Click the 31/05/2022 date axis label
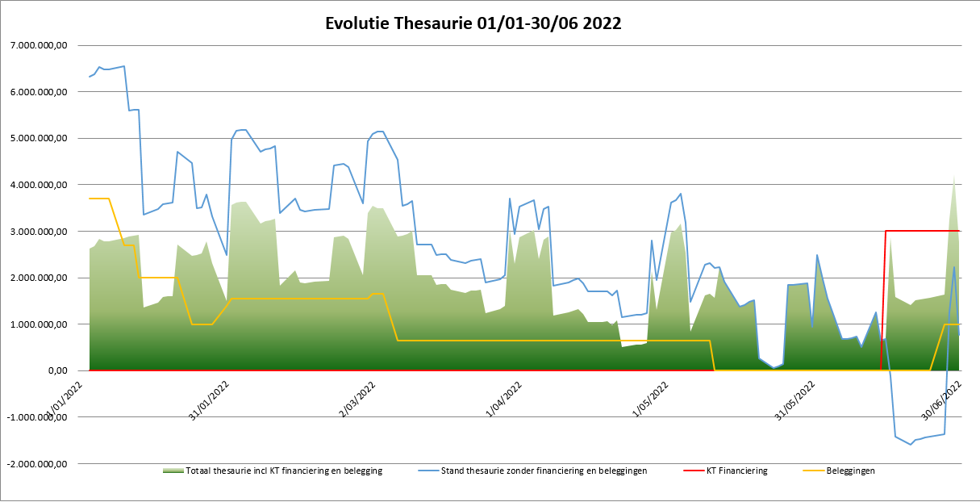980x502 pixels. point(796,401)
